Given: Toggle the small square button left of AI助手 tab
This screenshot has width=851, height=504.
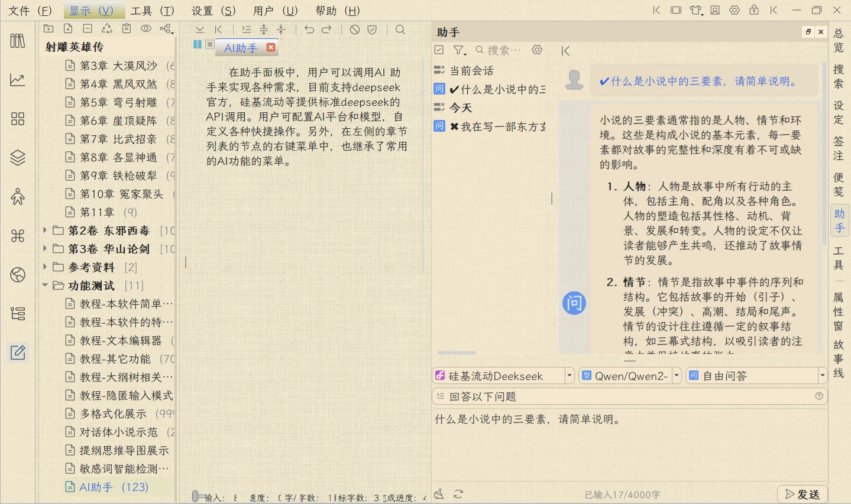Looking at the screenshot, I should (209, 44).
